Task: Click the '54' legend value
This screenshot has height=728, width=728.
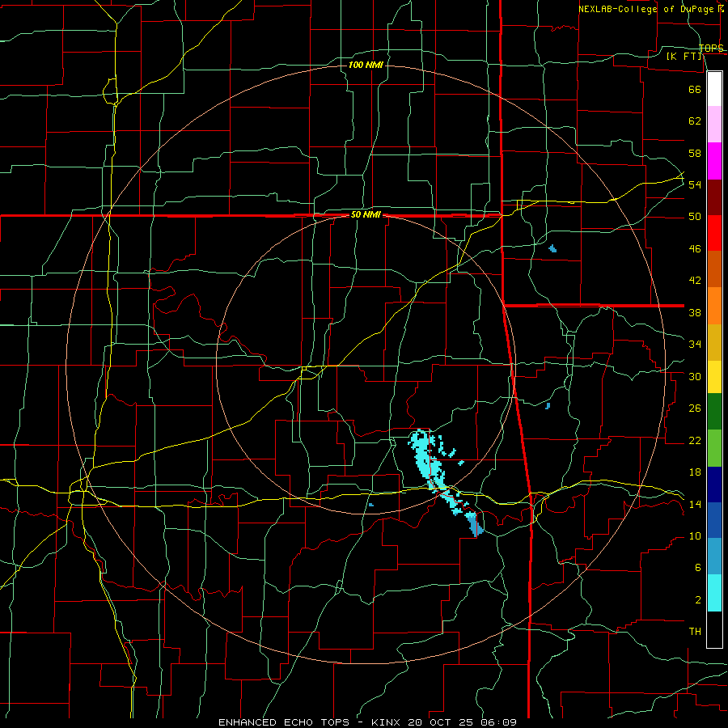Action: tap(695, 184)
